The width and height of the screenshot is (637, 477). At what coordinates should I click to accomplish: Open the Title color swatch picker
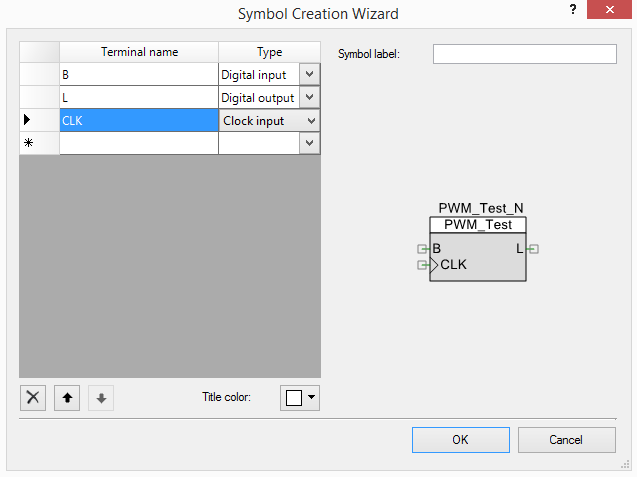pyautogui.click(x=300, y=397)
